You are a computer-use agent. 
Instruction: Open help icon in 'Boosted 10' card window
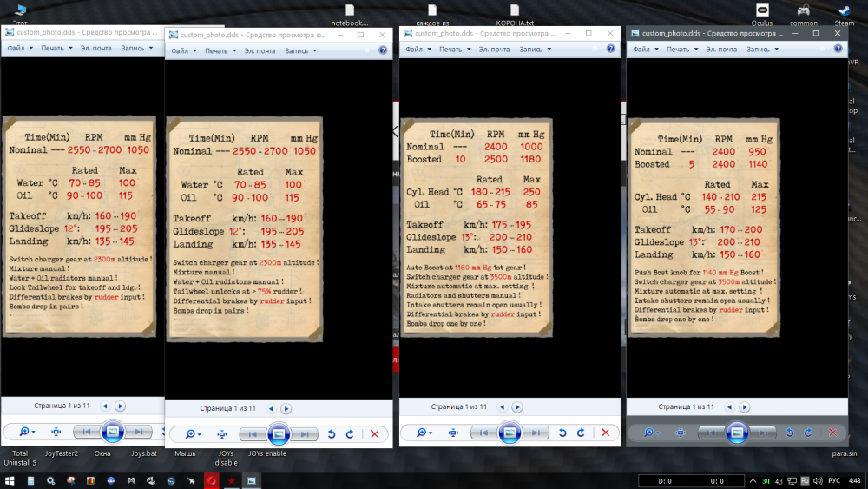point(610,49)
